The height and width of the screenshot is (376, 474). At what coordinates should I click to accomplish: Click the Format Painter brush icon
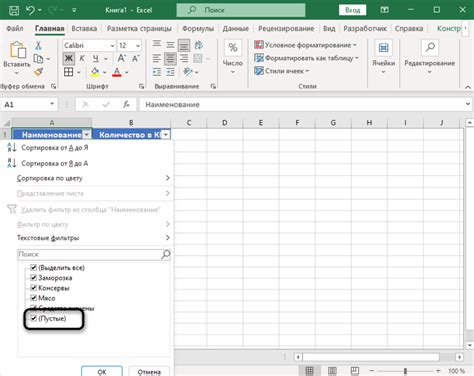(39, 72)
